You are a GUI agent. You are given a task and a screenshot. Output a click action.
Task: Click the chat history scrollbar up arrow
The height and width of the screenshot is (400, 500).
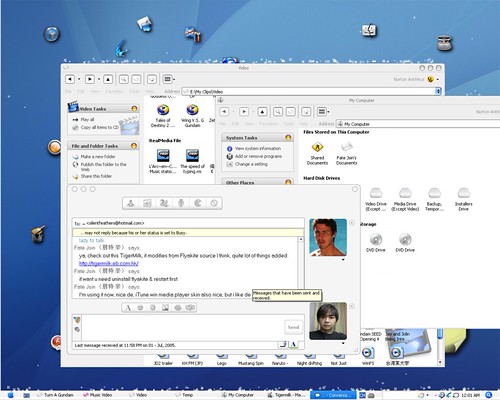301,239
